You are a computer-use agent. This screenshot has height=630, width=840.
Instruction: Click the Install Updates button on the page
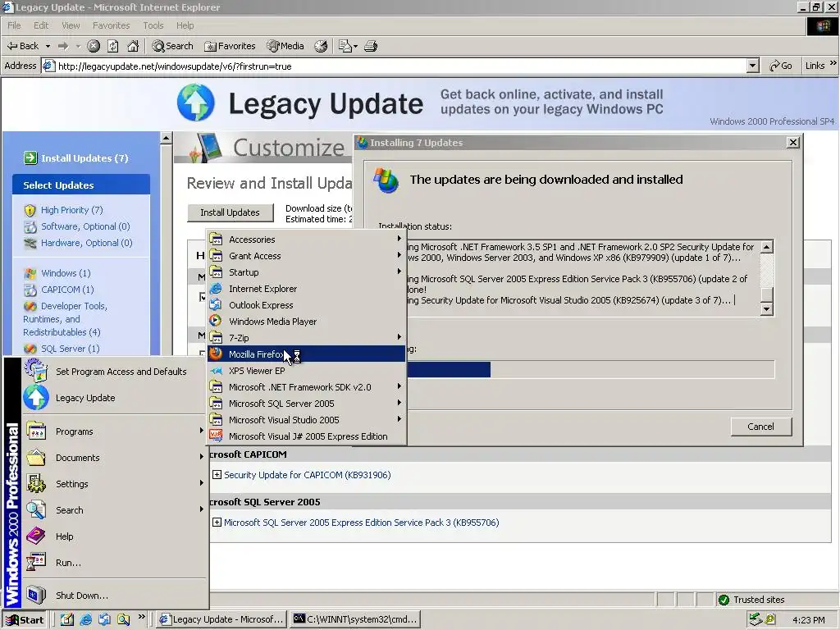(230, 212)
